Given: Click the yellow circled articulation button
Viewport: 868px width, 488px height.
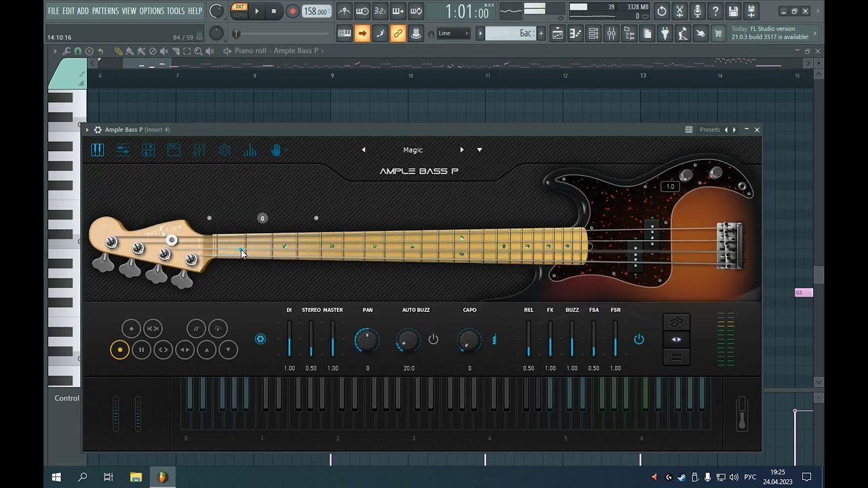Looking at the screenshot, I should 120,350.
